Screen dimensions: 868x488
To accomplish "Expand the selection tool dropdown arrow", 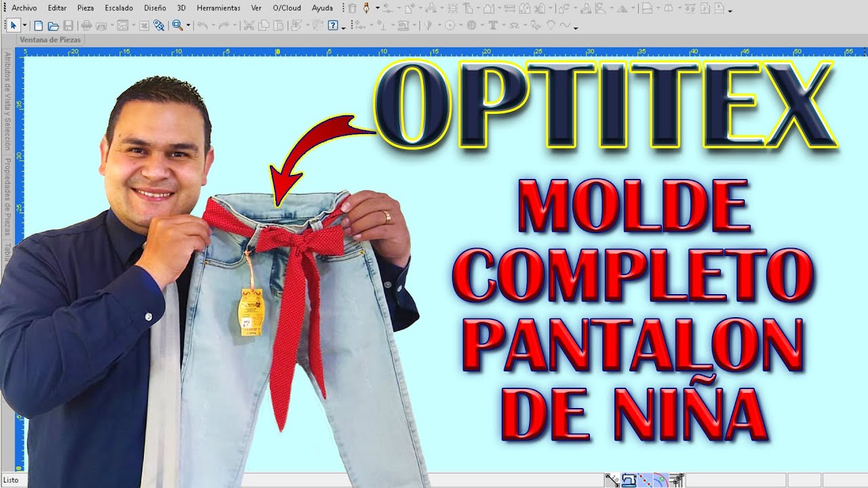I will tap(24, 25).
